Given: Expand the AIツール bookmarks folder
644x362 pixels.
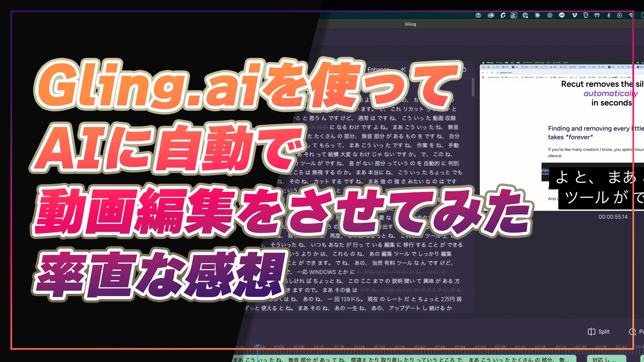Looking at the screenshot, I should (x=565, y=77).
